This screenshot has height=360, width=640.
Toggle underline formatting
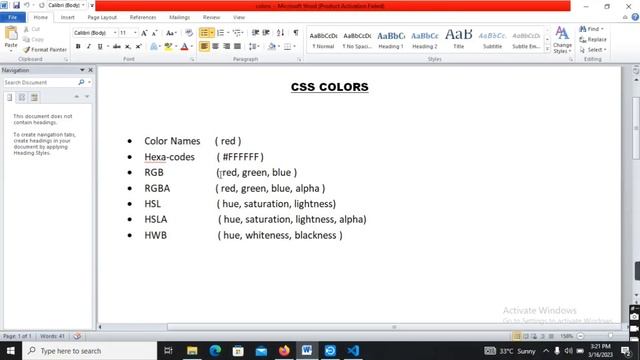tap(100, 47)
